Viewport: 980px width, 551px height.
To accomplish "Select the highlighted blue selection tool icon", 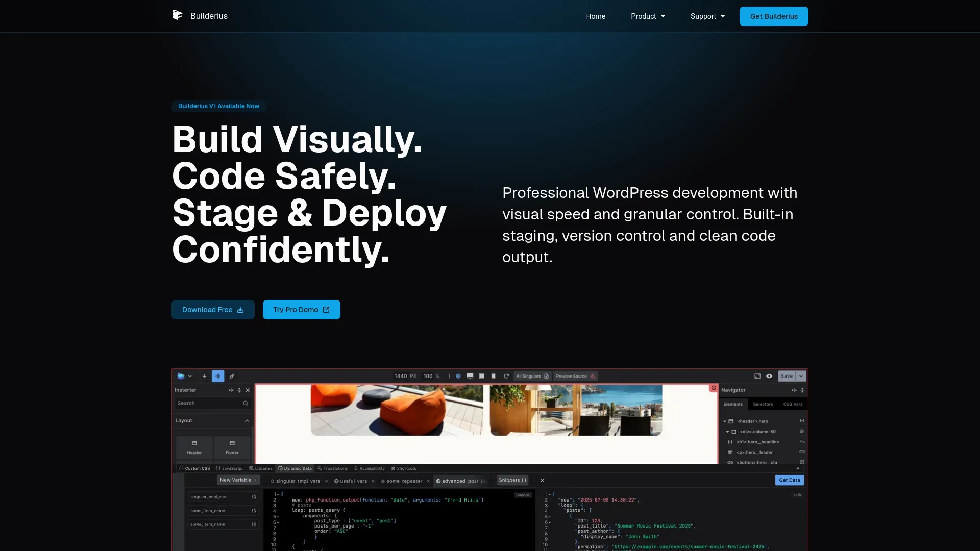I will click(218, 376).
